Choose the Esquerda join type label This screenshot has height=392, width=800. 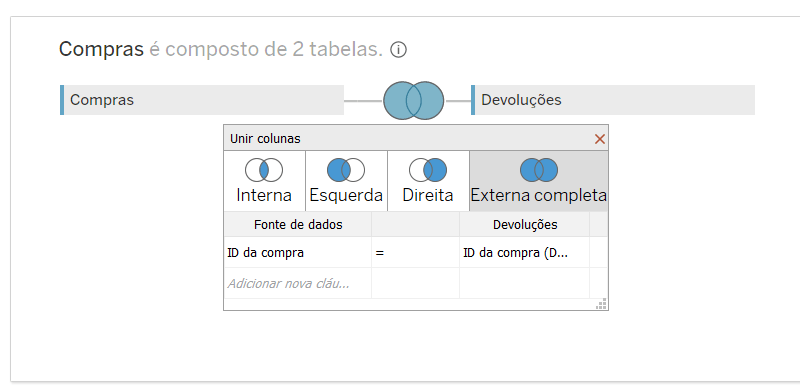tap(346, 195)
